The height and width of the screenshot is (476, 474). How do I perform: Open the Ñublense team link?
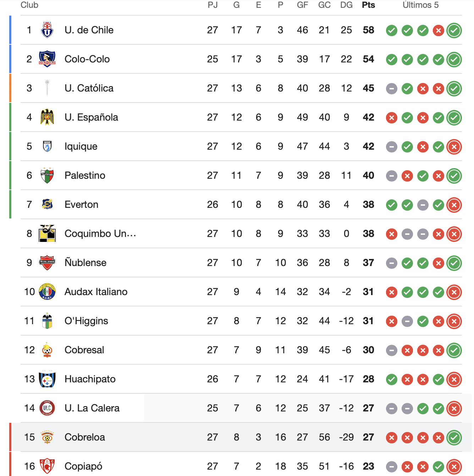pyautogui.click(x=86, y=263)
